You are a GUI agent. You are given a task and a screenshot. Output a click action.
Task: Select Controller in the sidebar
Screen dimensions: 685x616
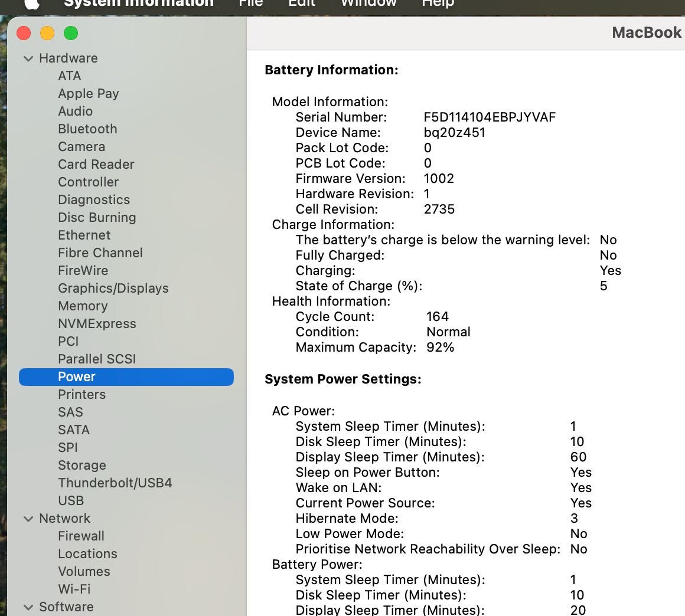pos(88,182)
